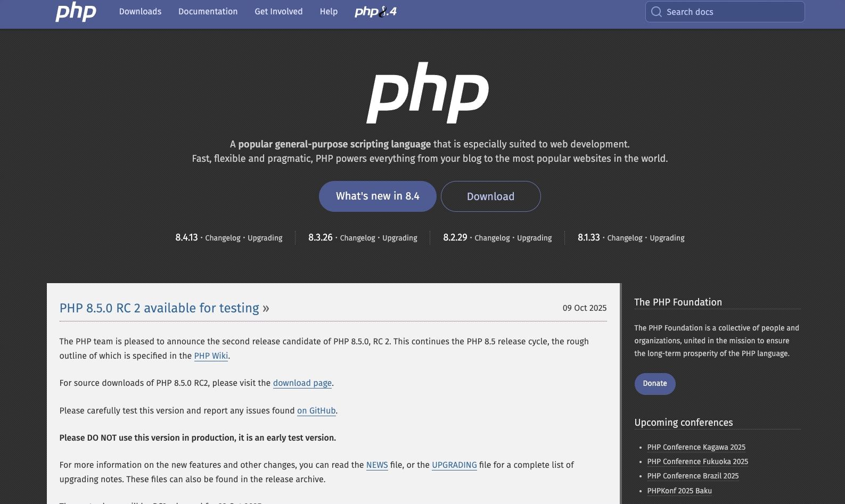Click the 'Please DO NOT use this version' warning
The height and width of the screenshot is (504, 845).
[x=198, y=438]
